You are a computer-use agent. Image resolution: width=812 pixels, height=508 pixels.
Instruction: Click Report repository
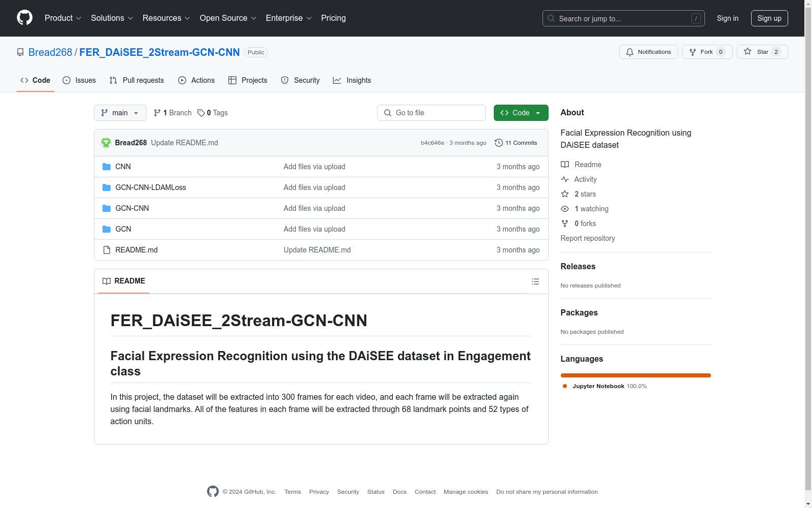coord(588,238)
